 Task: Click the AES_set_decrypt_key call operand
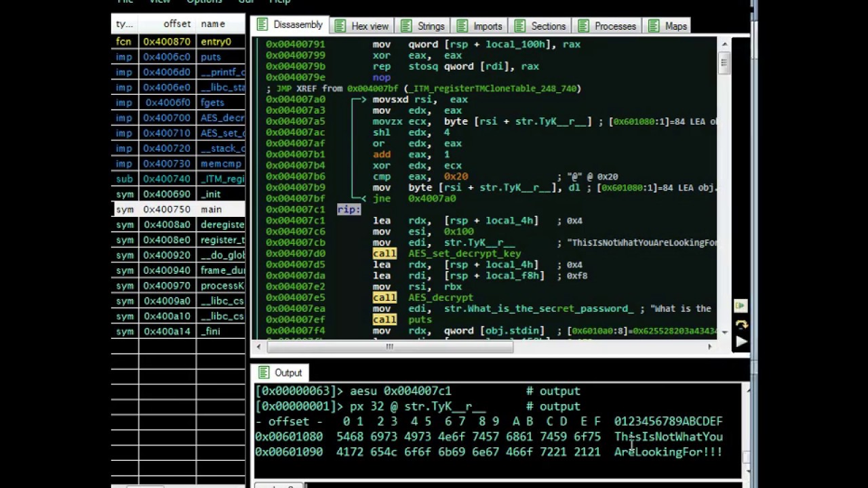tap(465, 253)
